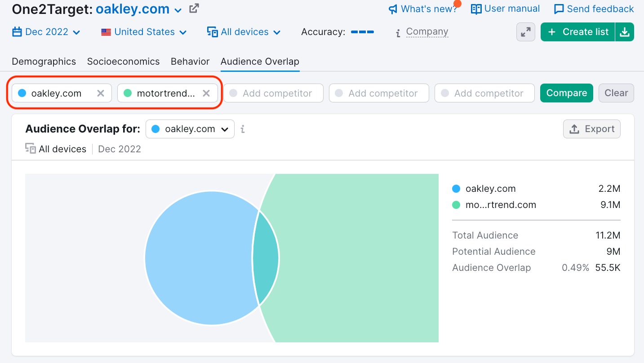Click the Total Audience 11.2M value
This screenshot has height=363, width=644.
click(608, 235)
